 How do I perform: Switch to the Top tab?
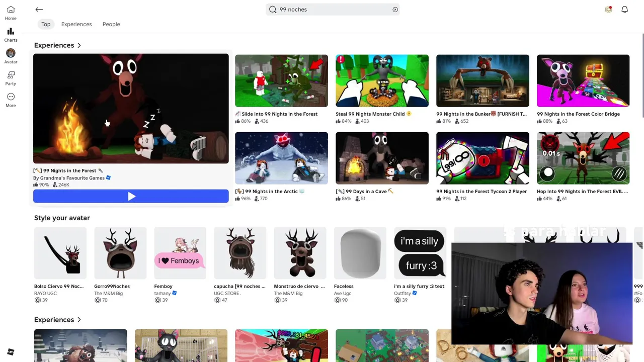click(46, 24)
